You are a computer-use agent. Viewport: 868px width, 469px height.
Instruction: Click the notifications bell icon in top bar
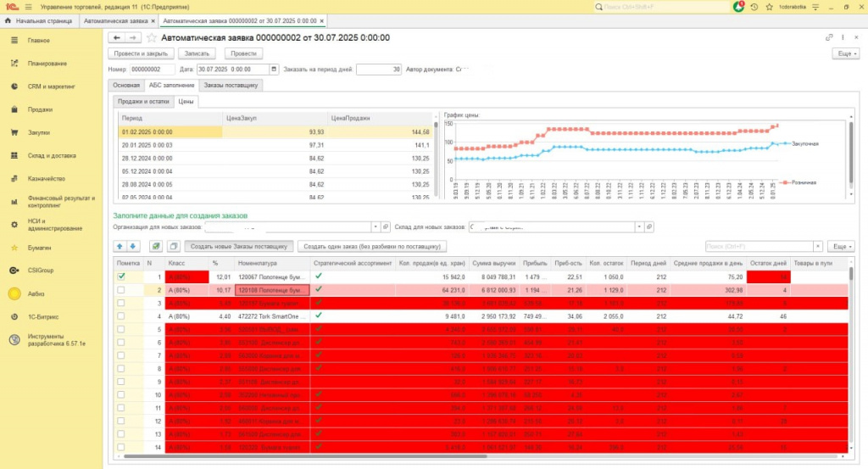(x=737, y=7)
